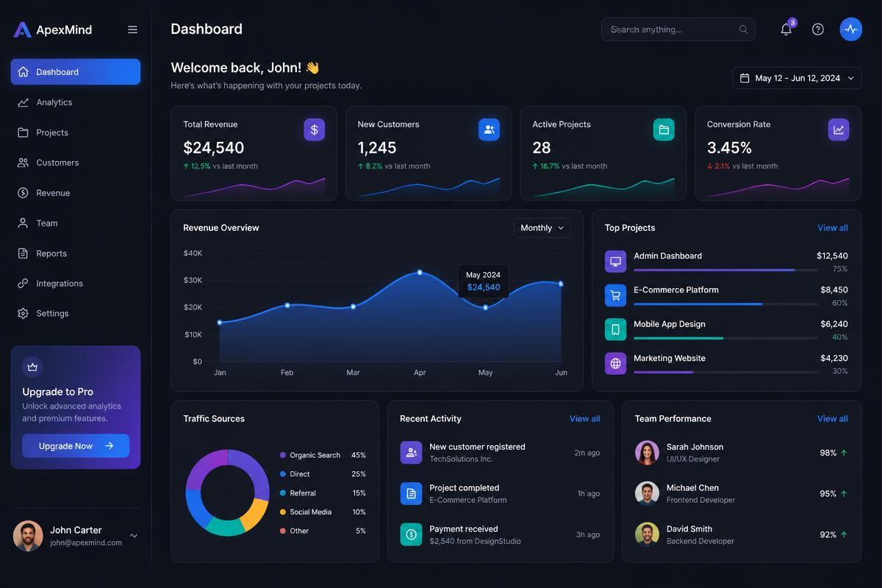
Task: Click the Organic Search purple legend dot
Action: [283, 455]
